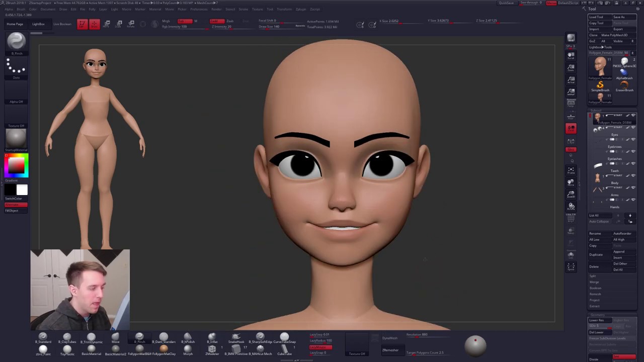
Task: Select the BasicMaterial sphere
Action: point(91,350)
